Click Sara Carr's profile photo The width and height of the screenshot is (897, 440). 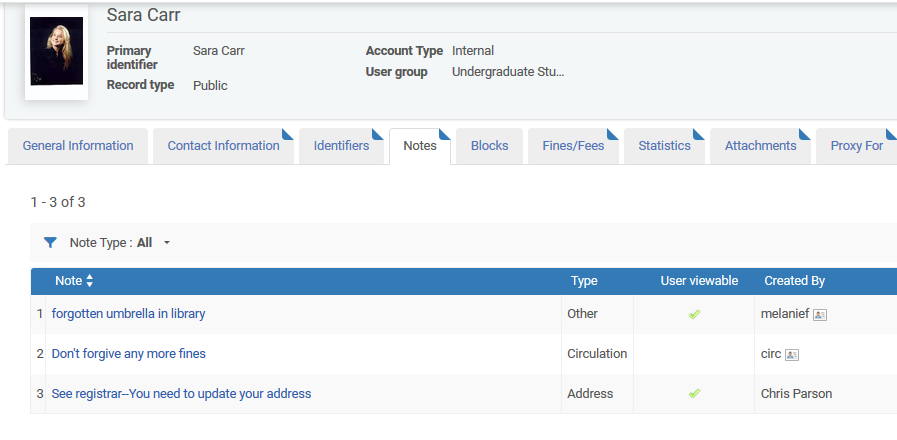[56, 50]
